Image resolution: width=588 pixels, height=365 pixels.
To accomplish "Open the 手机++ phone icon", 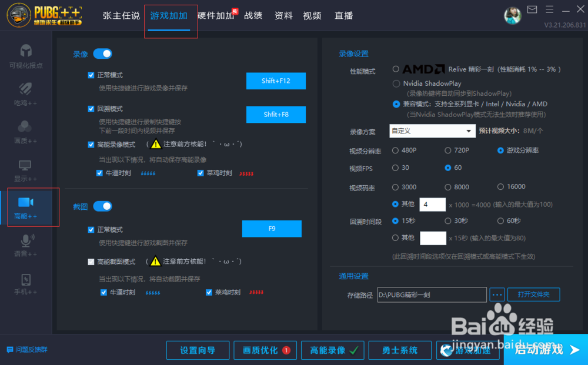I will click(26, 280).
